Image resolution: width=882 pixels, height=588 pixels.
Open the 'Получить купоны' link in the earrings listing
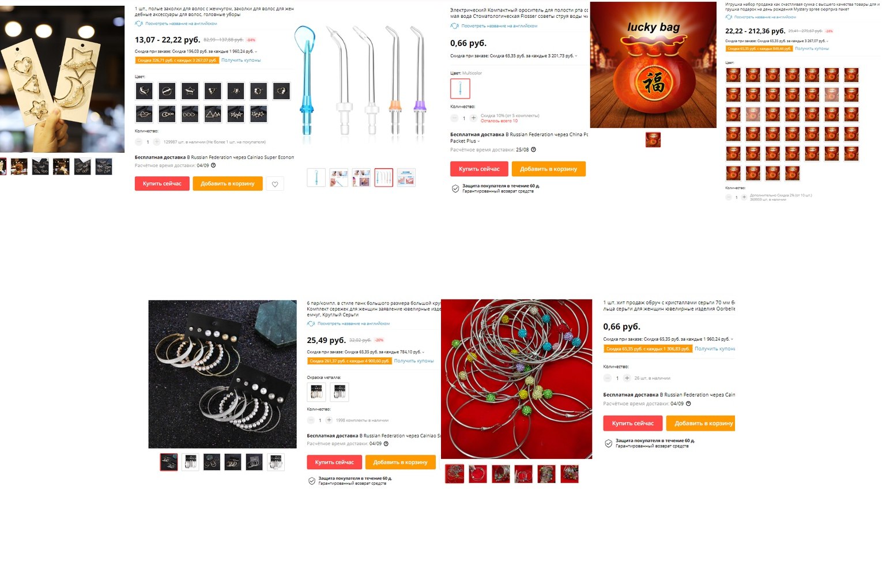click(414, 361)
